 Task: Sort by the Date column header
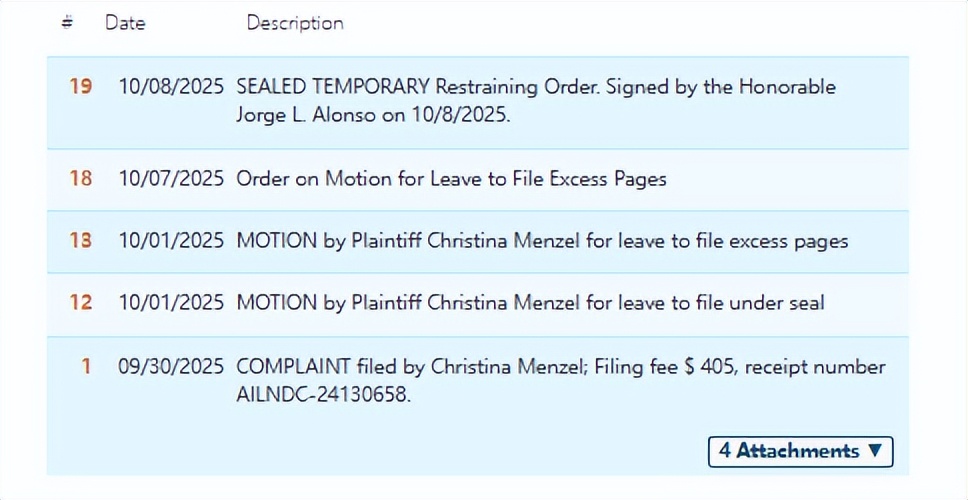tap(125, 23)
